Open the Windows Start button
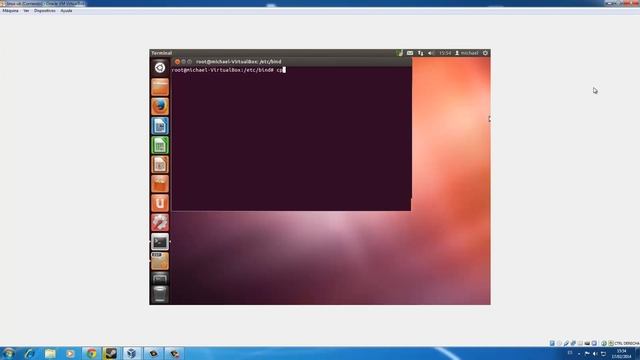The width and height of the screenshot is (640, 360). [8, 353]
